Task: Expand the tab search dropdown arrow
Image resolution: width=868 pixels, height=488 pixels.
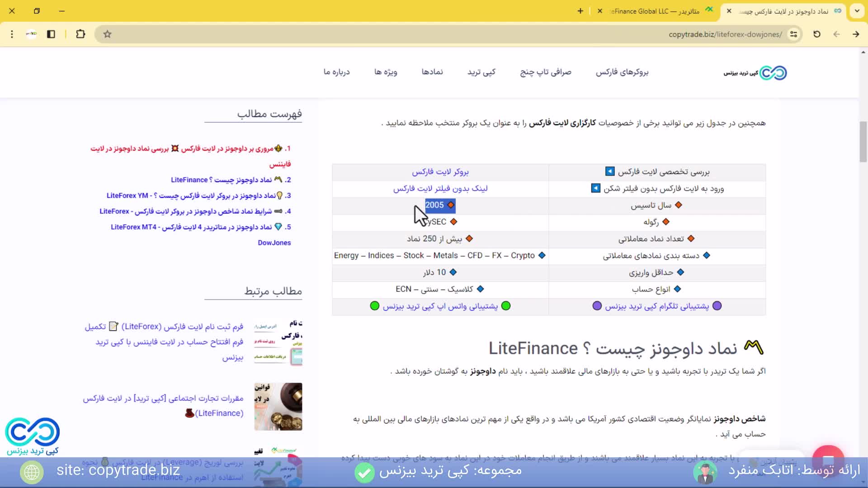Action: [x=857, y=11]
